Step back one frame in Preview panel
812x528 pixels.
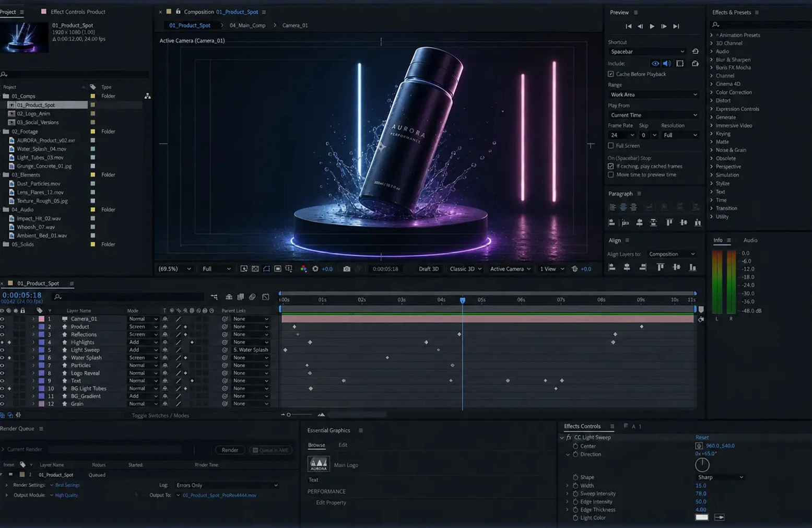point(640,26)
